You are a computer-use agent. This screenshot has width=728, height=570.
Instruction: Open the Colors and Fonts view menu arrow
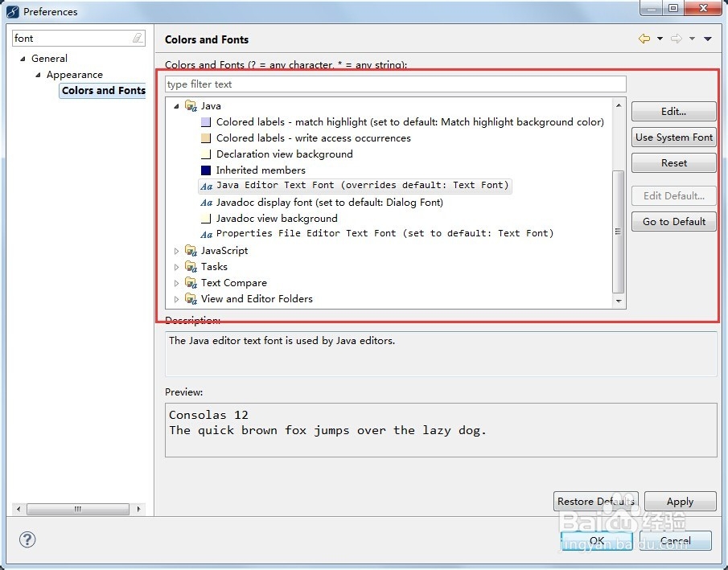point(708,39)
